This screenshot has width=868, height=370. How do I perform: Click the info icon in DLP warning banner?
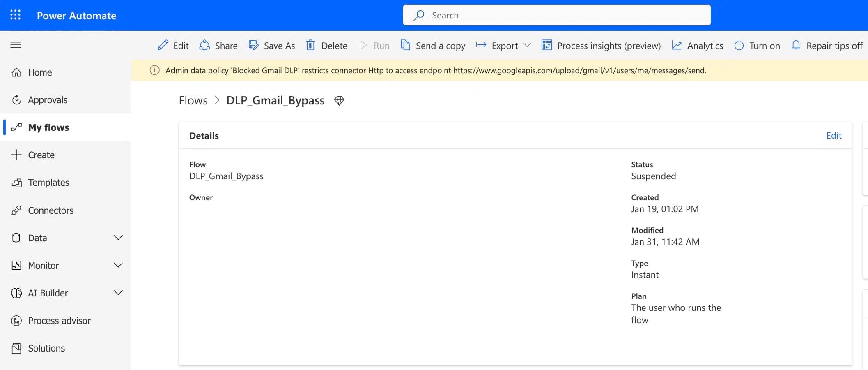(x=155, y=70)
